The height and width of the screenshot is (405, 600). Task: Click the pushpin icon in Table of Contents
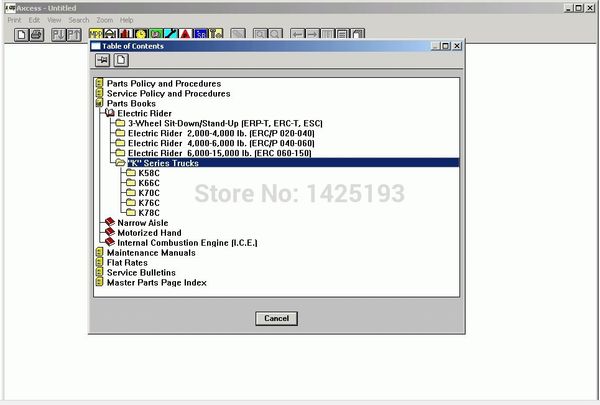[x=102, y=60]
